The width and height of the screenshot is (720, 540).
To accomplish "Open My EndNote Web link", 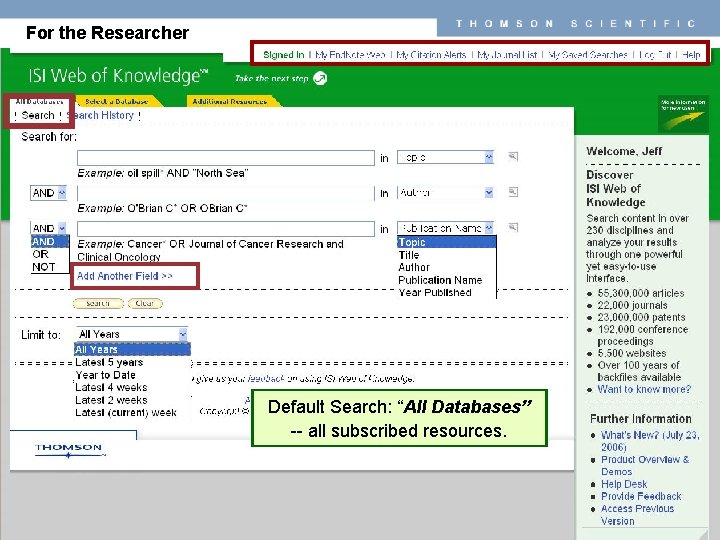I will tap(350, 55).
